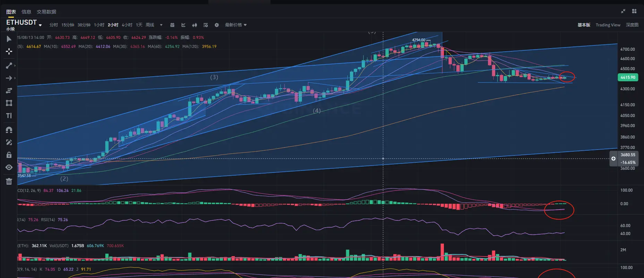Image resolution: width=644 pixels, height=278 pixels.
Task: Open chart settings gear icon
Action: [x=217, y=25]
